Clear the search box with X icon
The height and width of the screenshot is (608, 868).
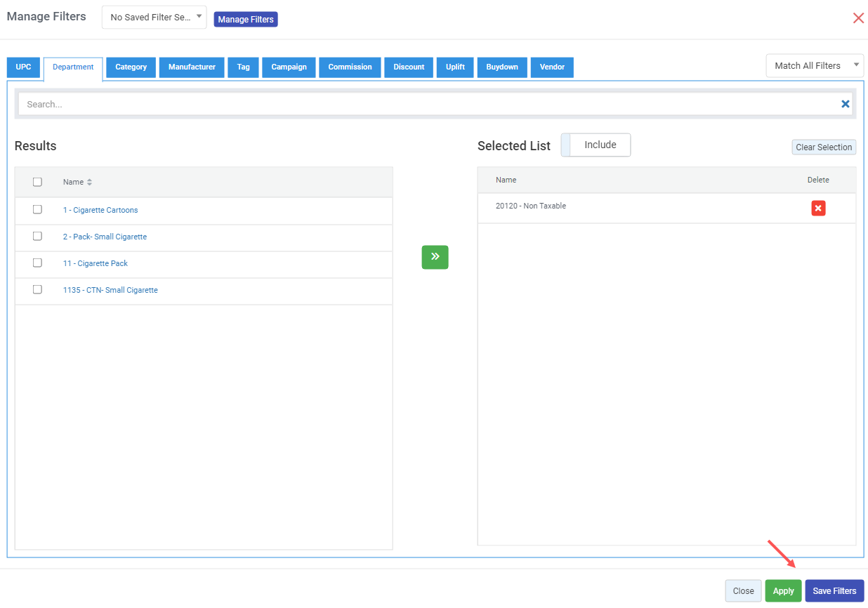(x=845, y=104)
